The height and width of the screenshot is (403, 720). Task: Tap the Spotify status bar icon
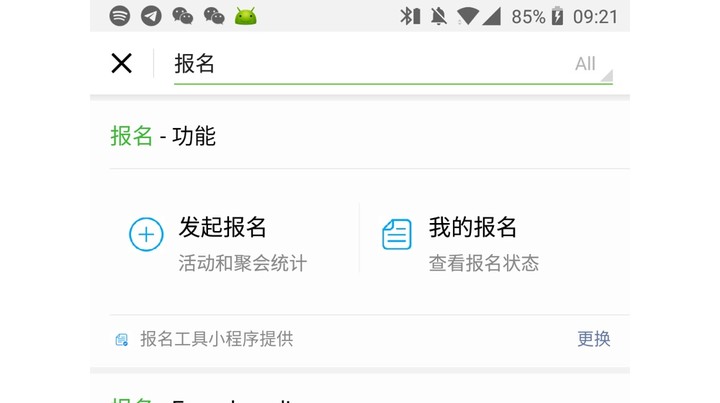click(x=119, y=16)
